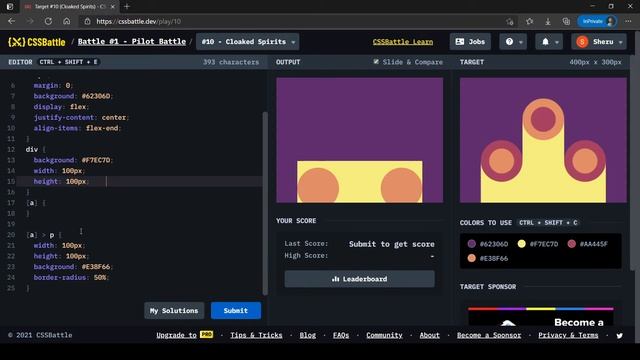Screen dimensions: 640x360
Task: Click the code line 'border-radius: 50%'
Action: tap(71, 278)
